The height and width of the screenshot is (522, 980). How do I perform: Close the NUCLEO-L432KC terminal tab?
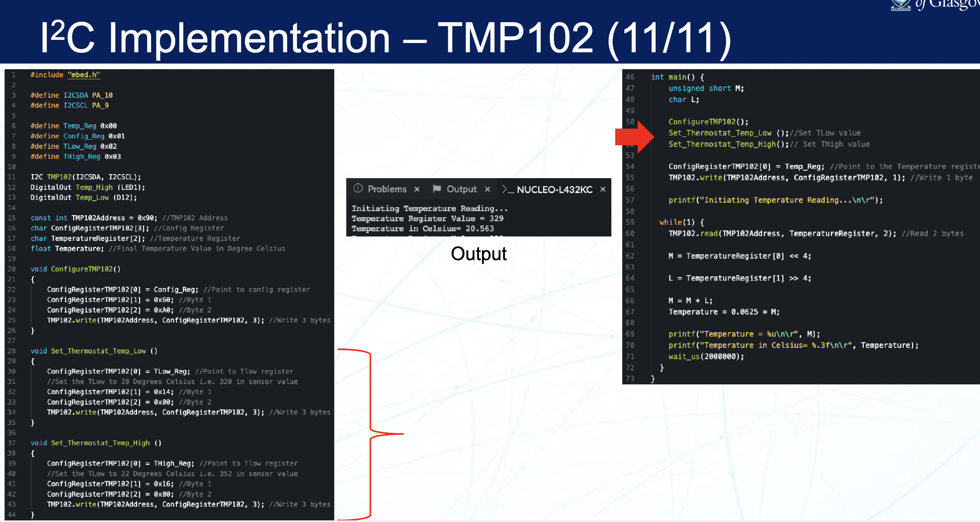603,189
